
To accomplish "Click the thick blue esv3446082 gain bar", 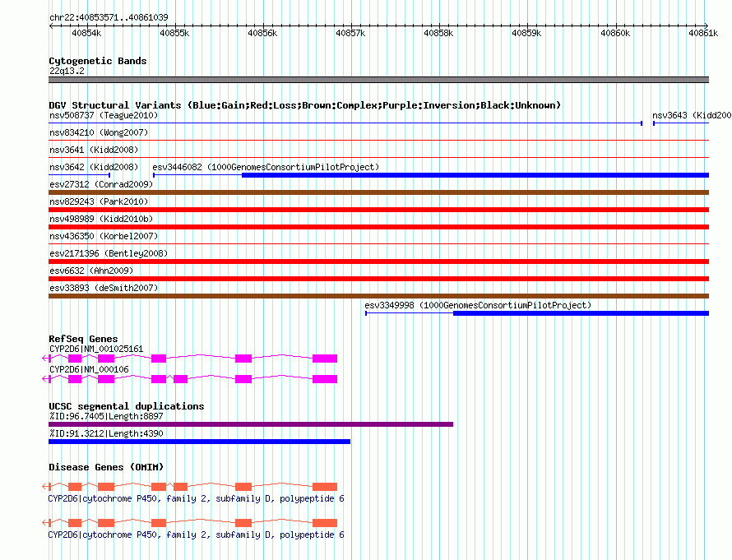I will pyautogui.click(x=475, y=175).
